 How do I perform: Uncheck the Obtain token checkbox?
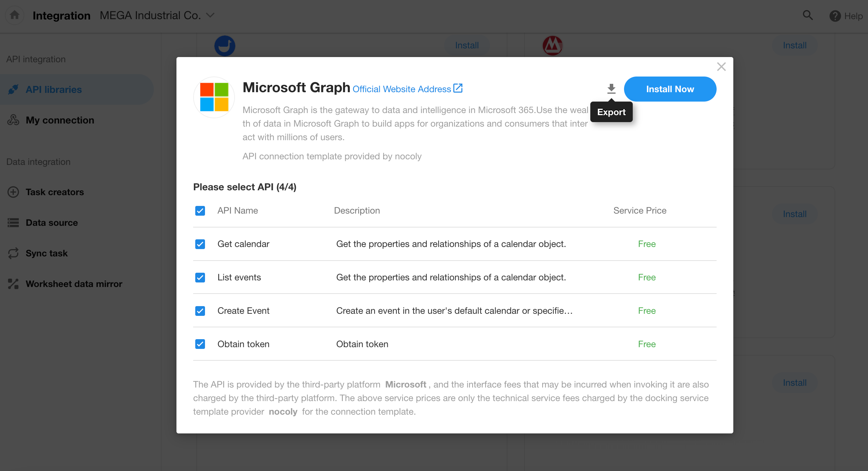pyautogui.click(x=200, y=344)
